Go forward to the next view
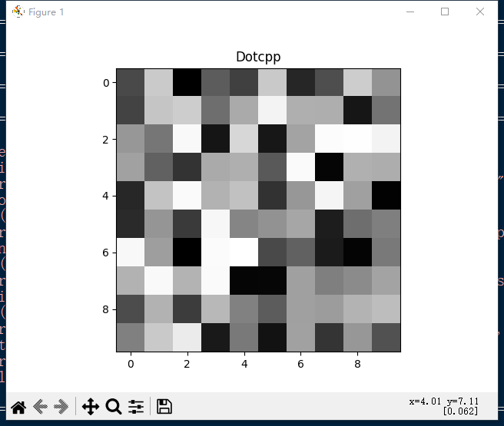The height and width of the screenshot is (426, 504). (61, 407)
